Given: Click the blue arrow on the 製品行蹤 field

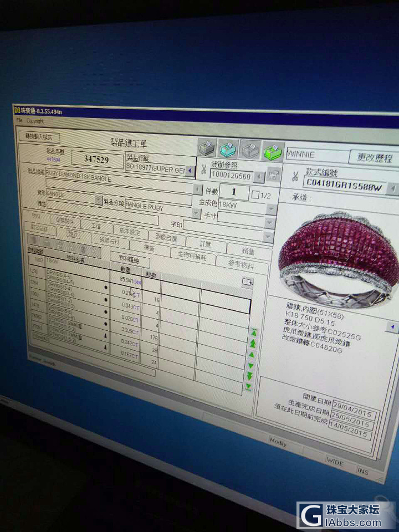Looking at the screenshot, I should click(x=190, y=171).
